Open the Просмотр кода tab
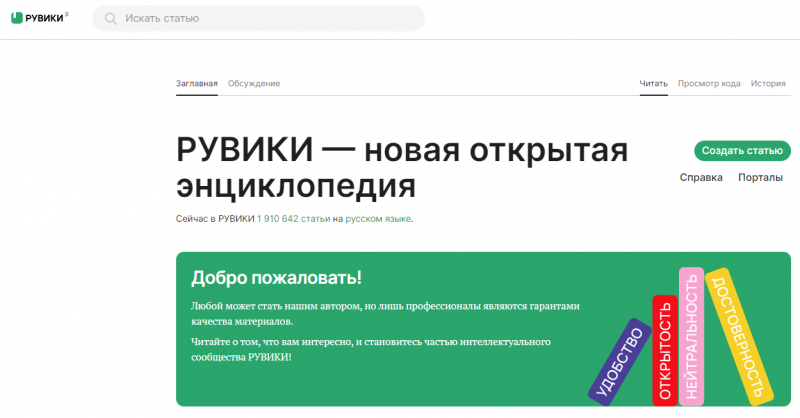 709,83
